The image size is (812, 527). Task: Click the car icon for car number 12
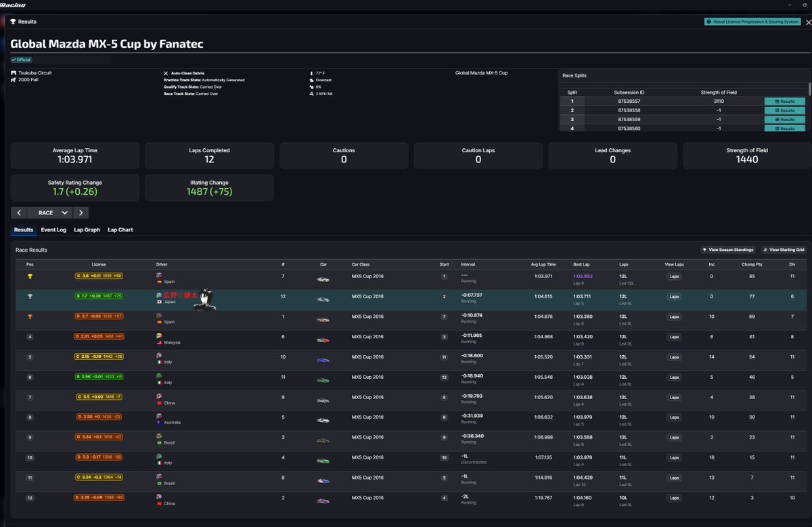323,299
